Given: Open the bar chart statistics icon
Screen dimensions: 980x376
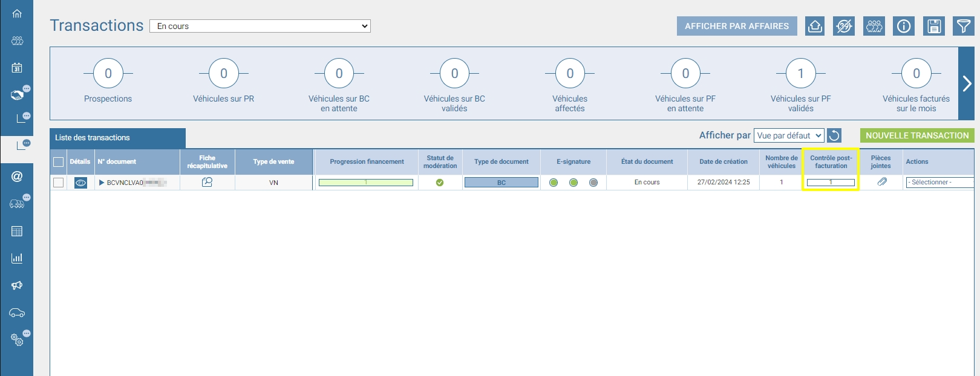Looking at the screenshot, I should tap(17, 258).
